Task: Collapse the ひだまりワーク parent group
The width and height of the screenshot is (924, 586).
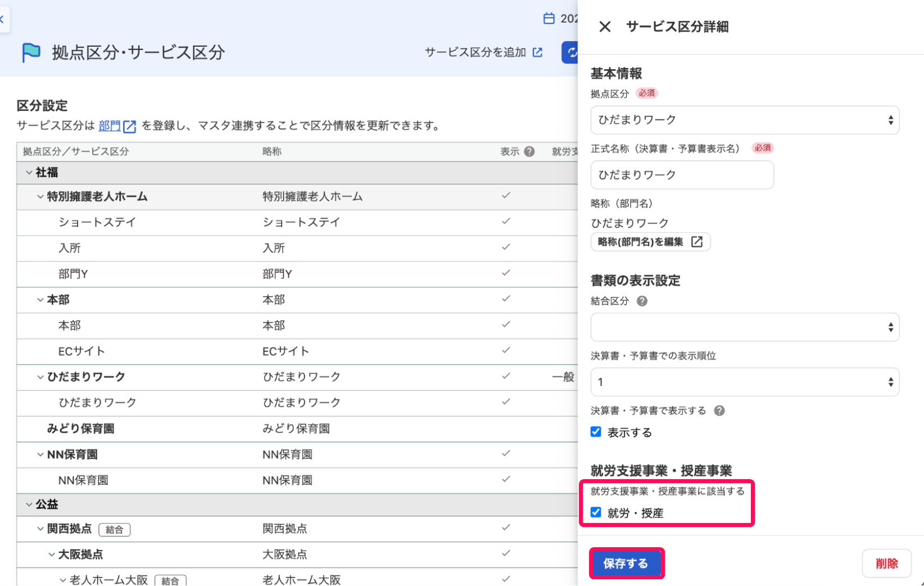Action: (40, 377)
